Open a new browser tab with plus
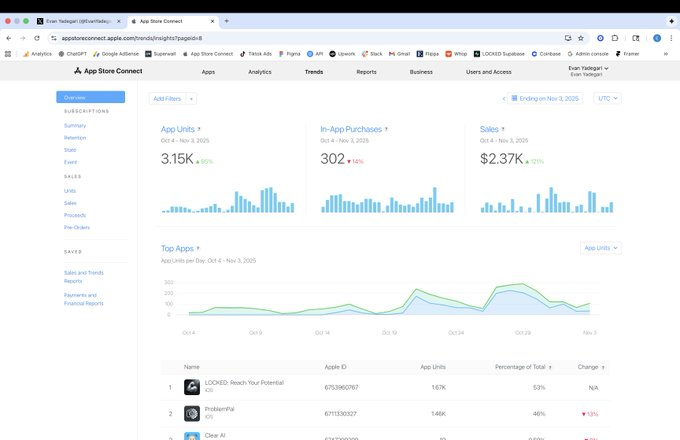This screenshot has height=440, width=680. tap(226, 21)
